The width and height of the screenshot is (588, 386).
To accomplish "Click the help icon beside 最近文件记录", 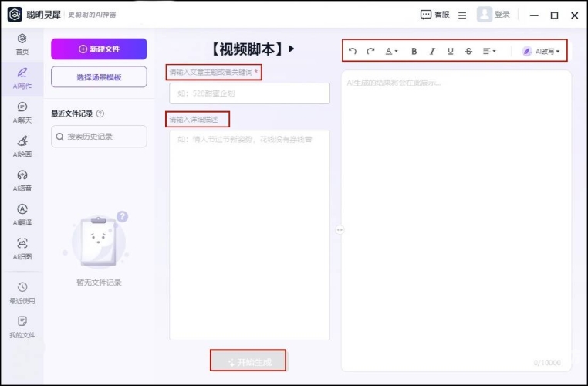I will point(100,113).
